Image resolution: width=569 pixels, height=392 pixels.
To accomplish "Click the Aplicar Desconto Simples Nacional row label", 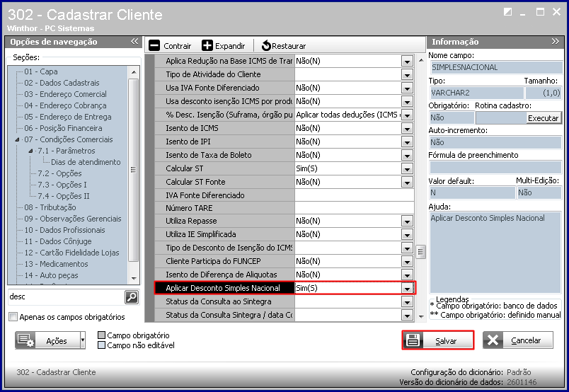I will click(224, 288).
